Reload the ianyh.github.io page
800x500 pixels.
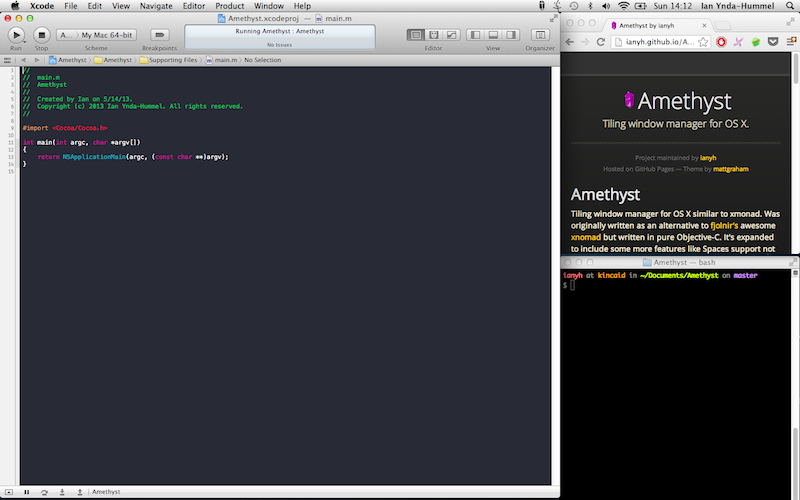tap(601, 42)
